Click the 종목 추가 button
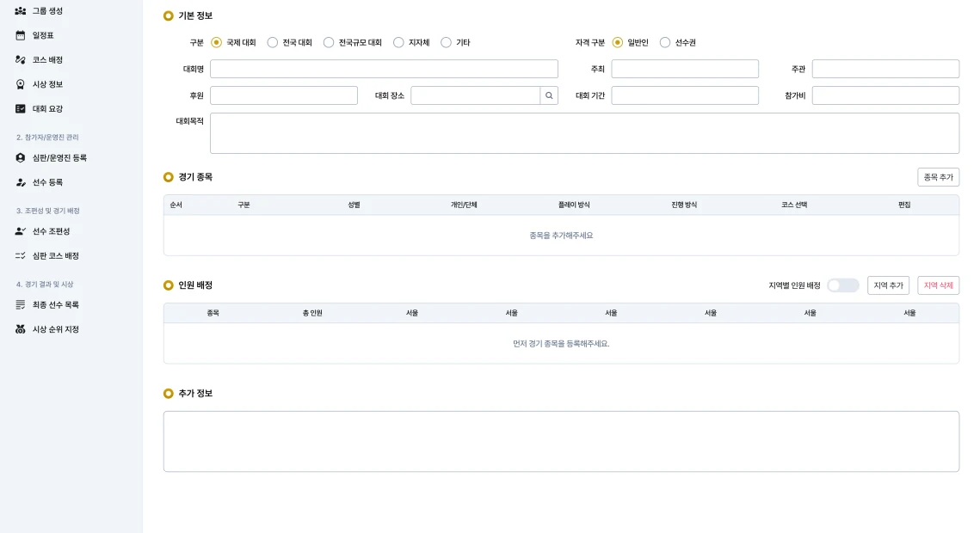980x533 pixels. coord(938,177)
